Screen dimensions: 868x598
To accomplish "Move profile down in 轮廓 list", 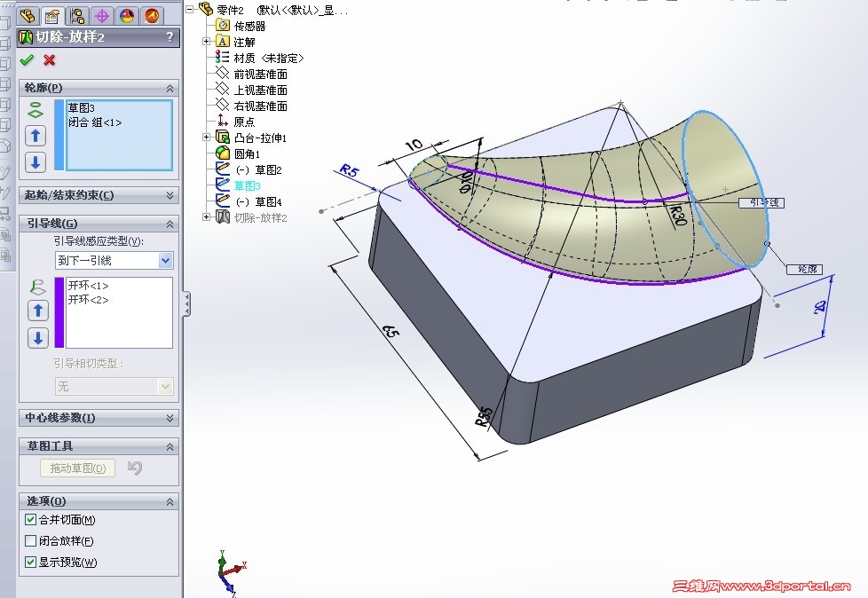I will [x=36, y=162].
